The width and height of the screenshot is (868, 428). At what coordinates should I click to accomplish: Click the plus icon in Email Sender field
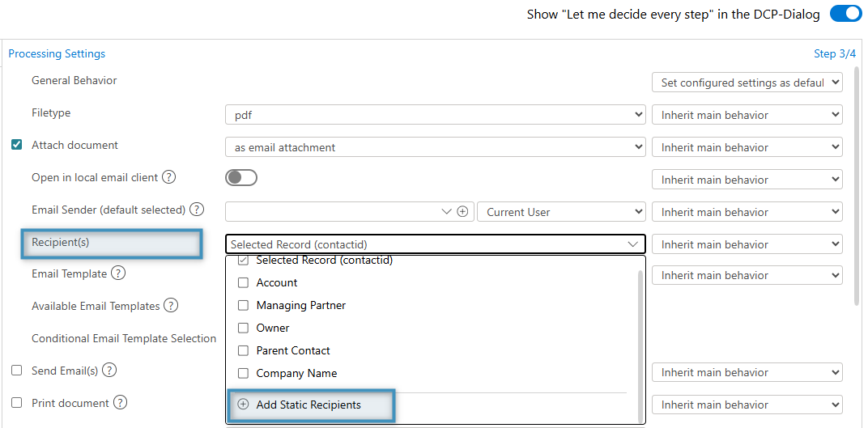(x=462, y=212)
